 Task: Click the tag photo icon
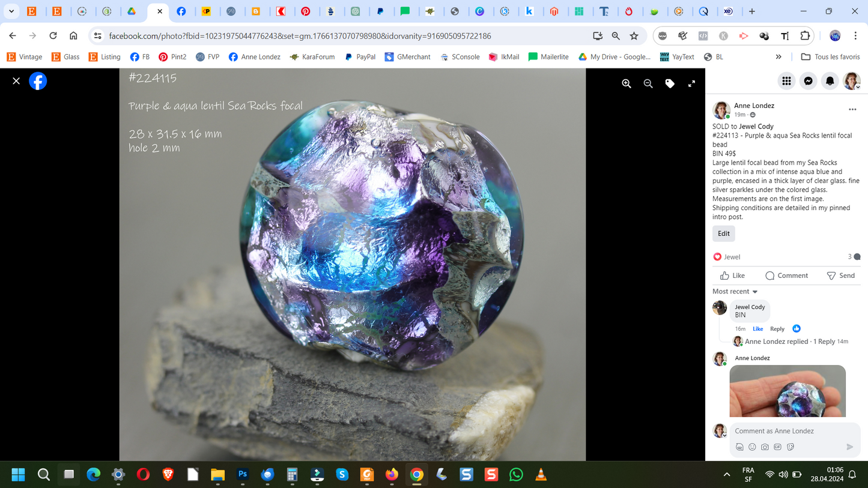pos(670,84)
